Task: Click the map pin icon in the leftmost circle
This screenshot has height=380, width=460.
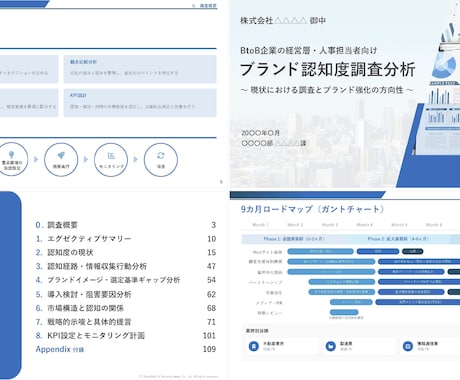Action: pos(11,154)
